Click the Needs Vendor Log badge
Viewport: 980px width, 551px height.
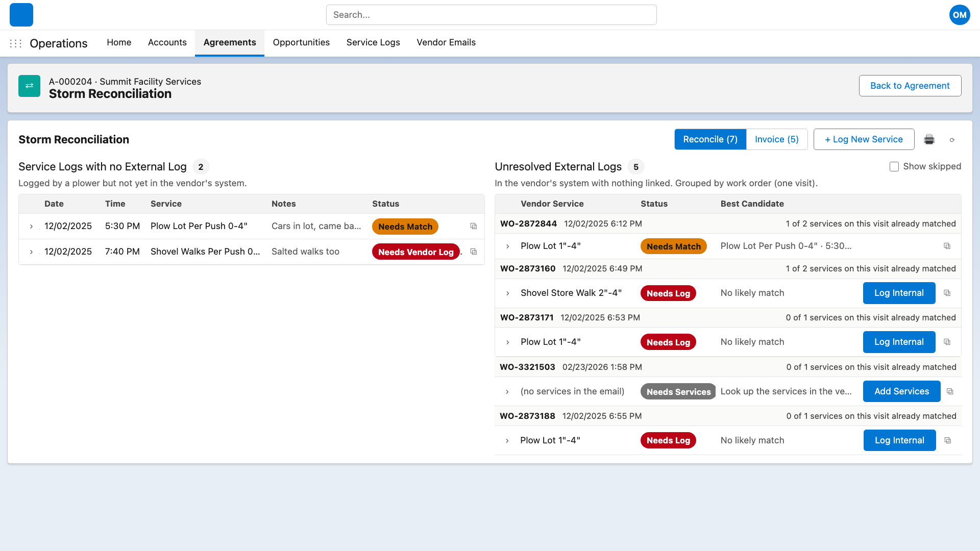415,252
